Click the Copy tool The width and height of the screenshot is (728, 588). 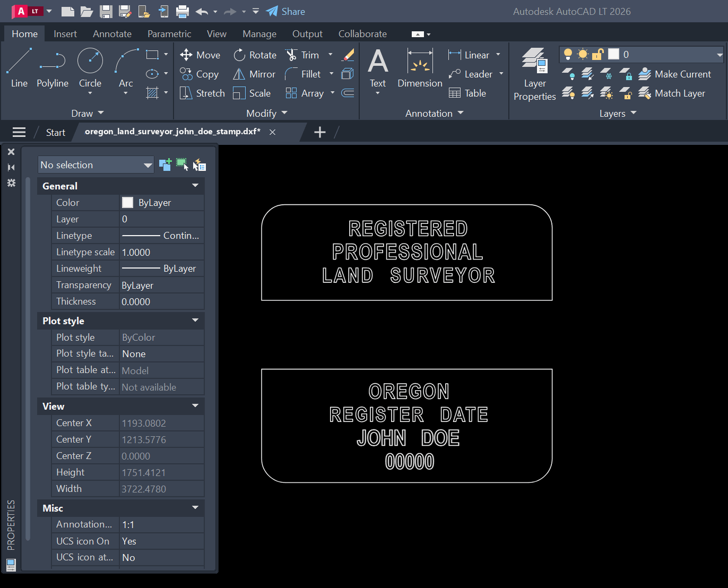[x=200, y=74]
